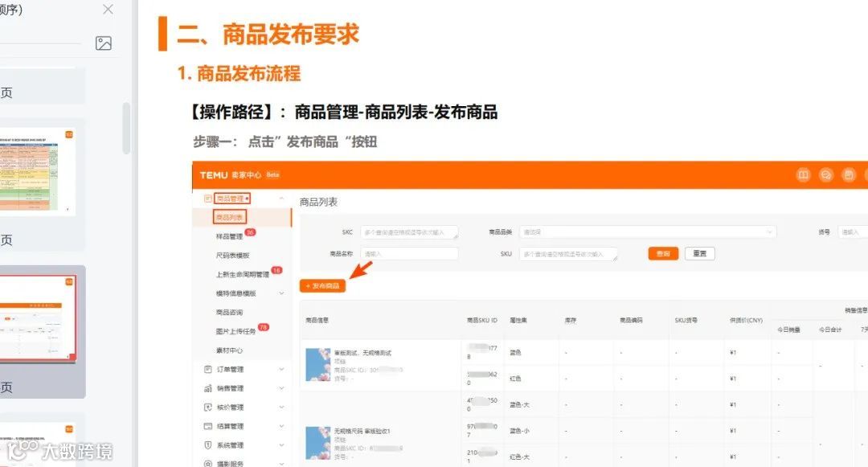This screenshot has width=868, height=467.
Task: Click the 蓝色-大 attribute cell
Action: [x=519, y=404]
